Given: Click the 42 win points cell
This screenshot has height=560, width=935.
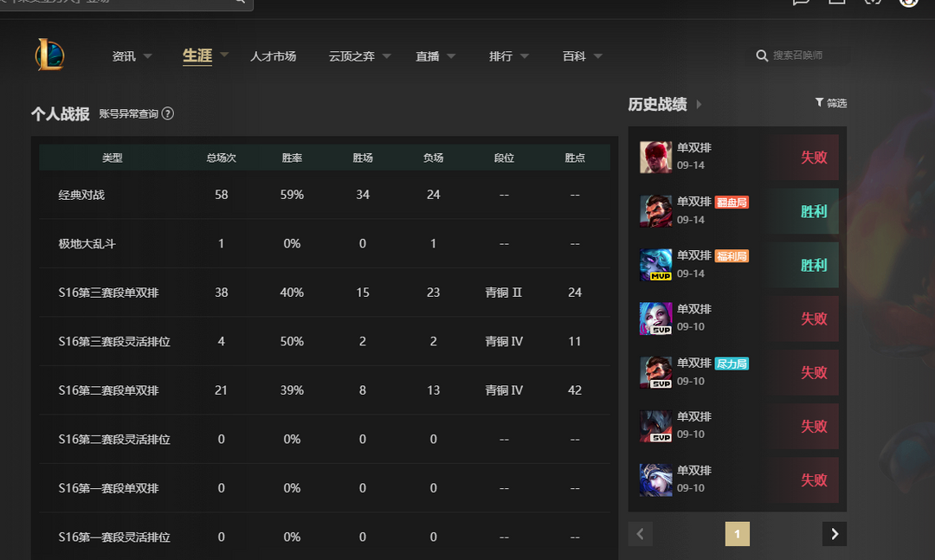Looking at the screenshot, I should [x=575, y=390].
